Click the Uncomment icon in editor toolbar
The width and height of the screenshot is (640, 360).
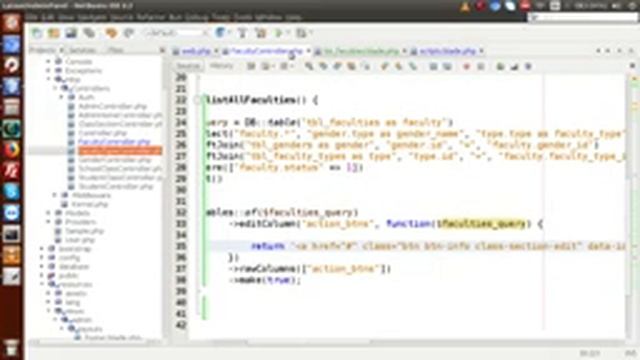[x=514, y=66]
